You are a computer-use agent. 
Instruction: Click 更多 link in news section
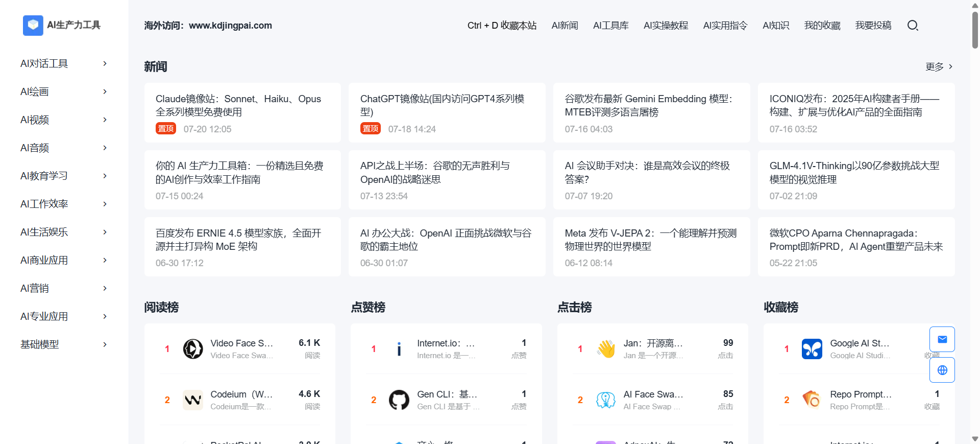939,66
